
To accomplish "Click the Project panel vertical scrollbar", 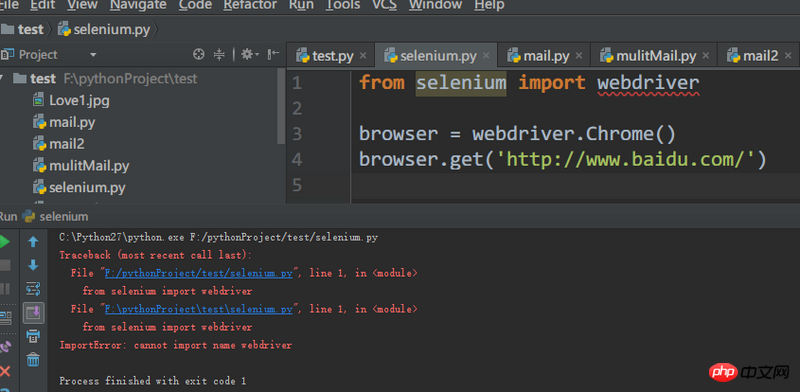I will 281,106.
